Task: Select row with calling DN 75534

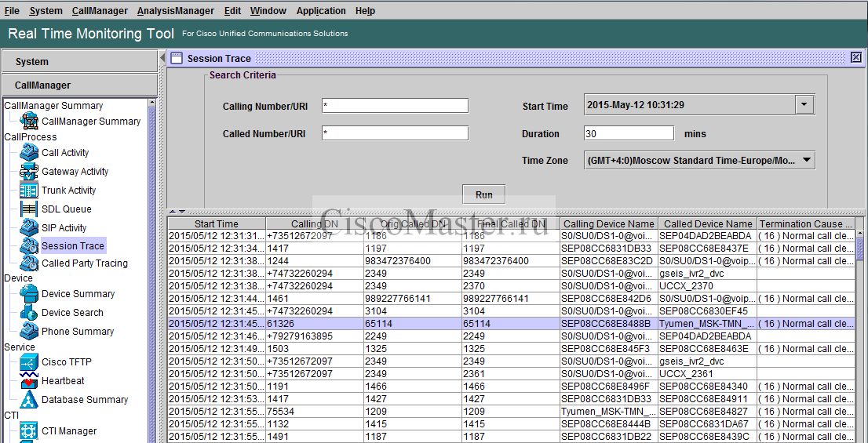Action: click(512, 412)
